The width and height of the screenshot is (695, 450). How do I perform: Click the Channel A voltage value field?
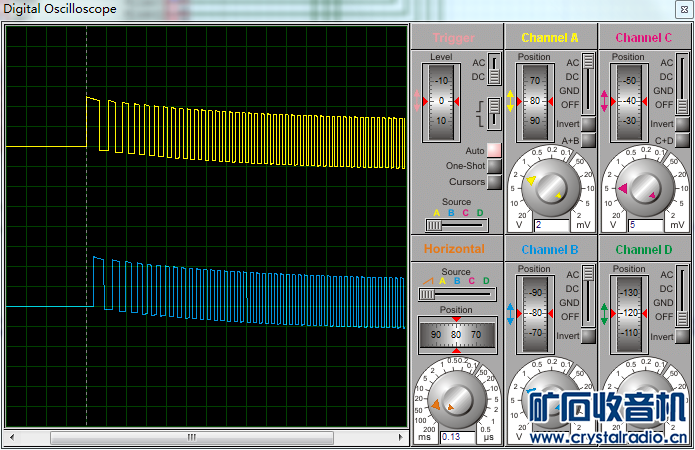[x=551, y=225]
